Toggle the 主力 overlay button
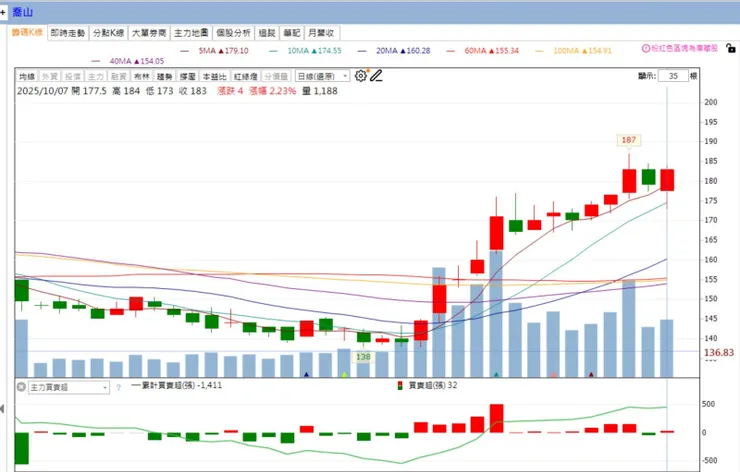The height and width of the screenshot is (472, 740). 95,76
